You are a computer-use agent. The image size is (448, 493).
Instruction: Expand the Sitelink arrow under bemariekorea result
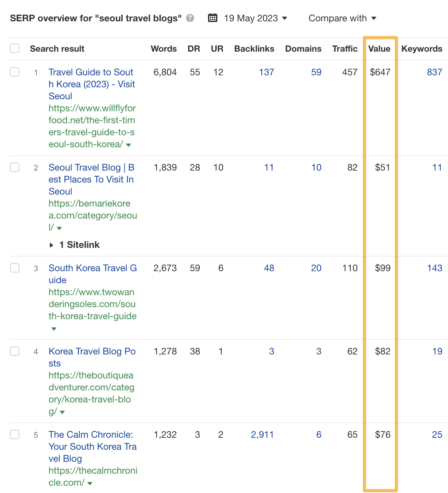[x=52, y=245]
